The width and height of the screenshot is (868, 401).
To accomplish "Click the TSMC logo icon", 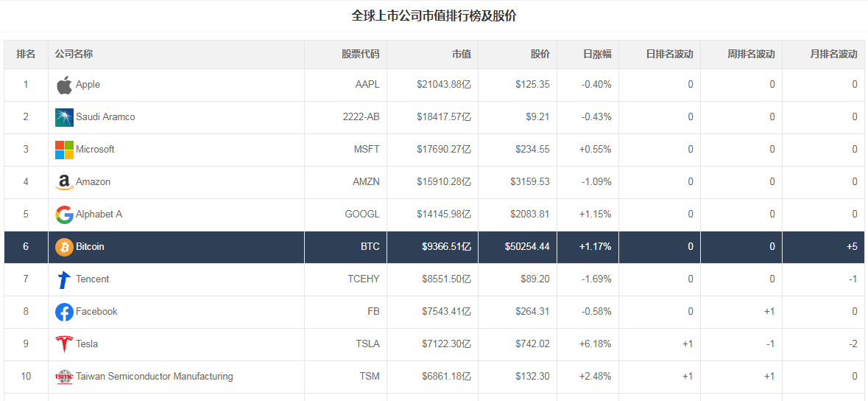I will click(x=64, y=377).
